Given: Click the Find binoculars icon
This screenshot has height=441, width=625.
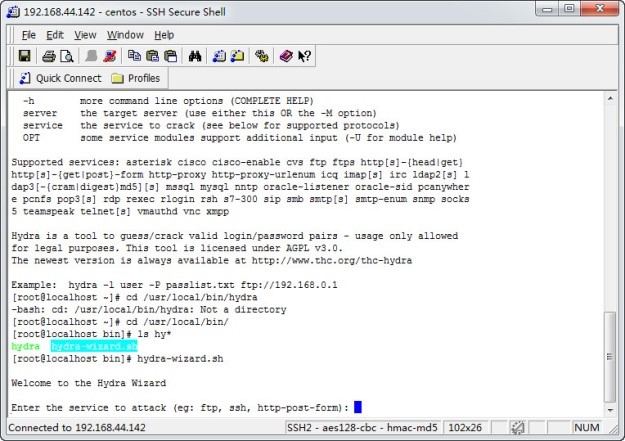Looking at the screenshot, I should (x=195, y=56).
